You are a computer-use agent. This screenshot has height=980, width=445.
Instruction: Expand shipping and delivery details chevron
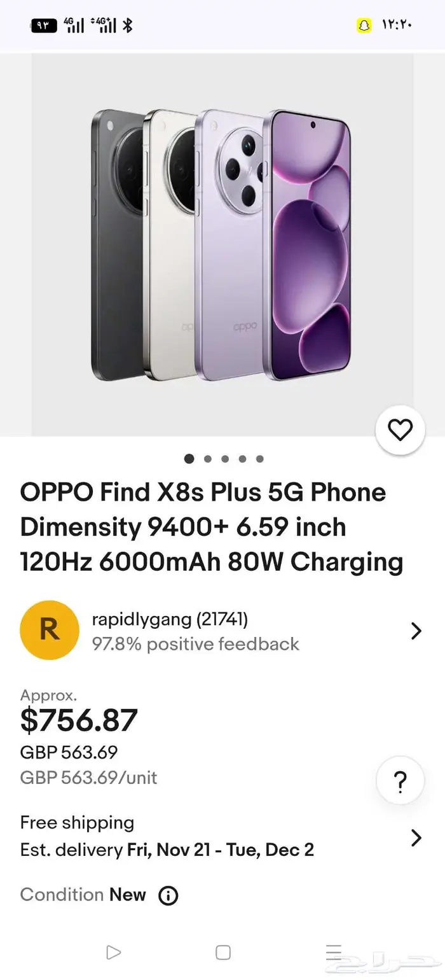click(x=416, y=837)
